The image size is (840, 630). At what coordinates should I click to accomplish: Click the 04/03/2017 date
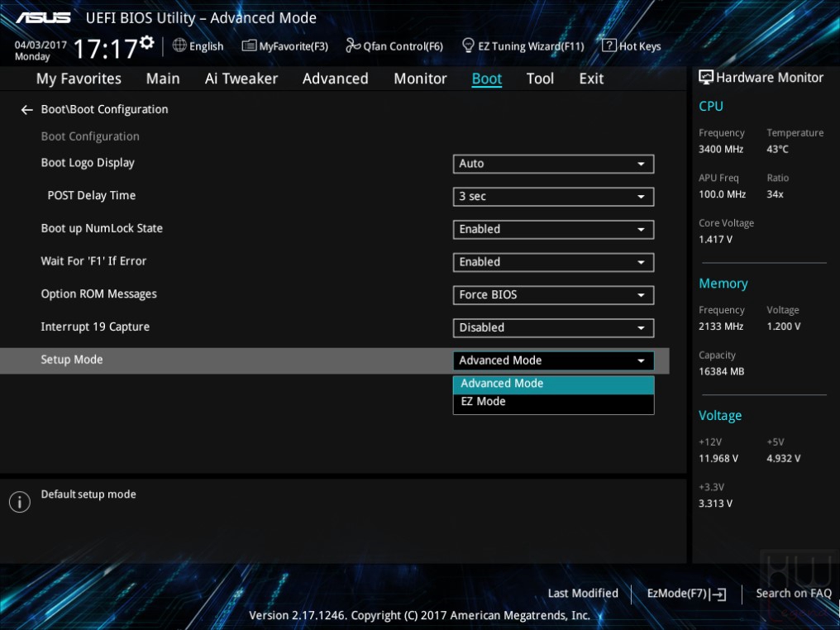click(x=41, y=45)
